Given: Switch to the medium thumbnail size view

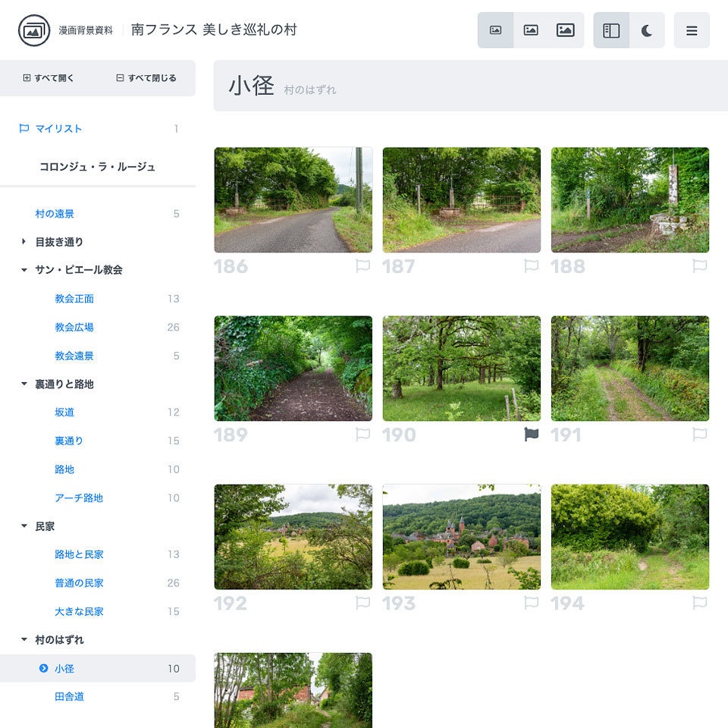Looking at the screenshot, I should (x=531, y=30).
